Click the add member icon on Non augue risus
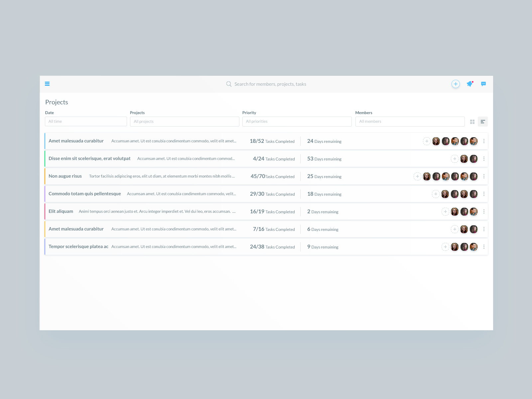 point(417,176)
